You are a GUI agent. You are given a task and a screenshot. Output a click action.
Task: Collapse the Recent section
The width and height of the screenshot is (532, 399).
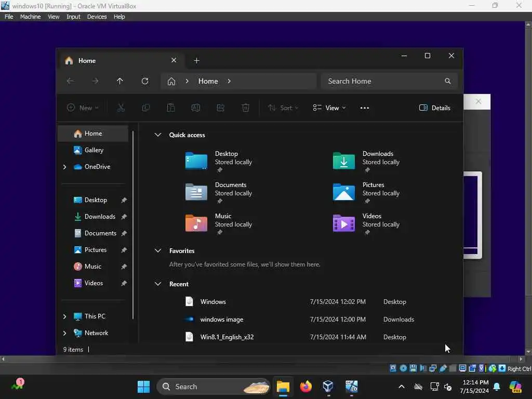pos(158,284)
